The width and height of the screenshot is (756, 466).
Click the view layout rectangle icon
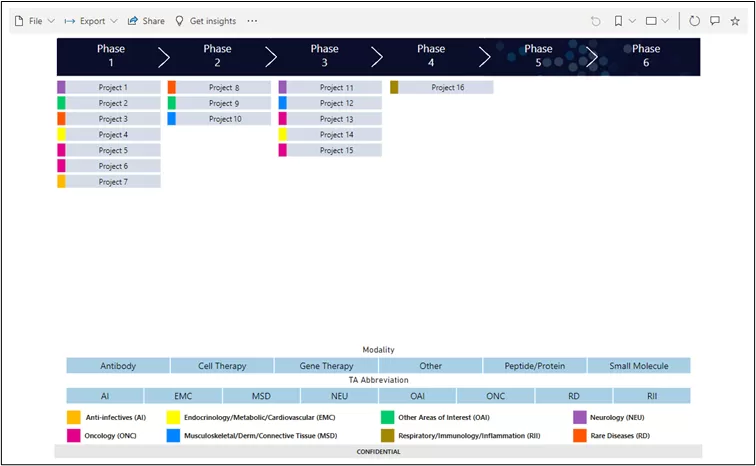[x=651, y=21]
